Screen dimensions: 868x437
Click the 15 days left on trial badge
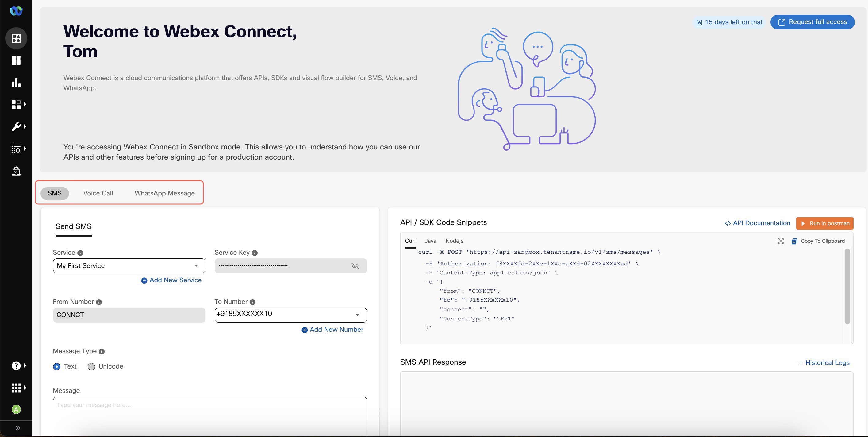click(x=729, y=22)
